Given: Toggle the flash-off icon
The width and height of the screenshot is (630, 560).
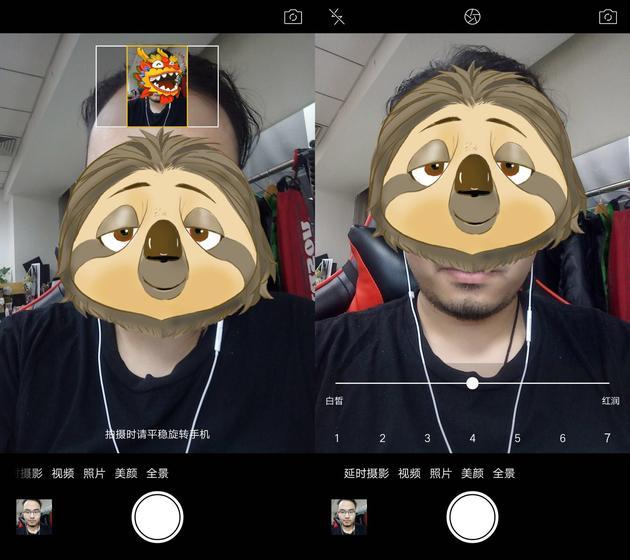Looking at the screenshot, I should pyautogui.click(x=337, y=17).
